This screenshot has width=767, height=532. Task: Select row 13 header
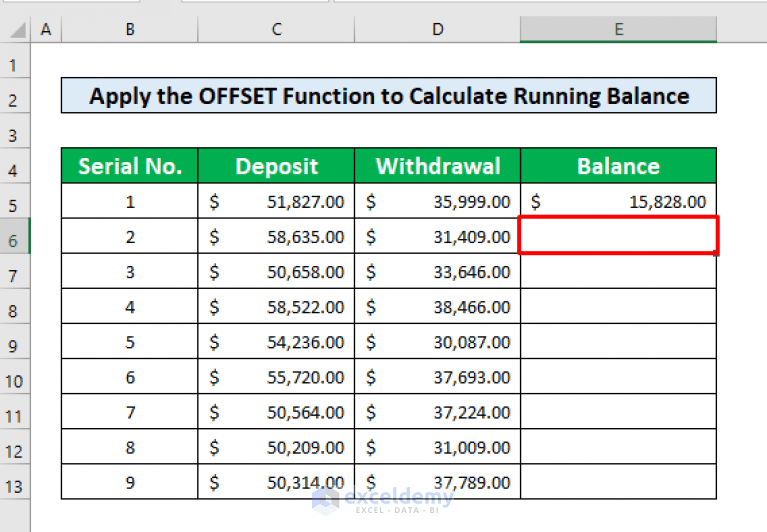15,482
